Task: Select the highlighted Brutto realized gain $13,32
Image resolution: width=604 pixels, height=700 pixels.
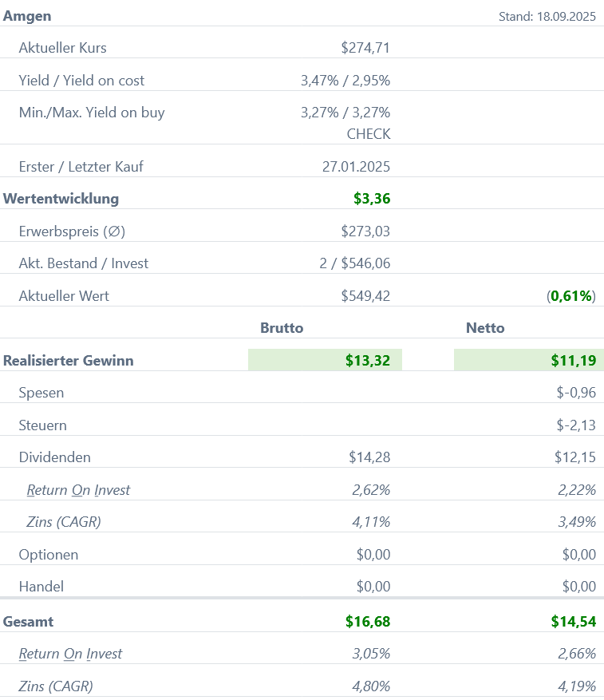Action: 367,361
